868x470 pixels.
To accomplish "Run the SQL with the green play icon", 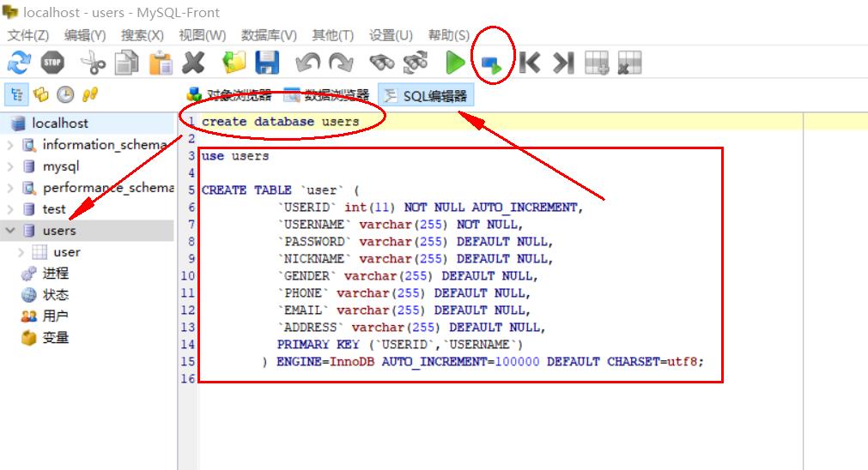I will coord(456,63).
